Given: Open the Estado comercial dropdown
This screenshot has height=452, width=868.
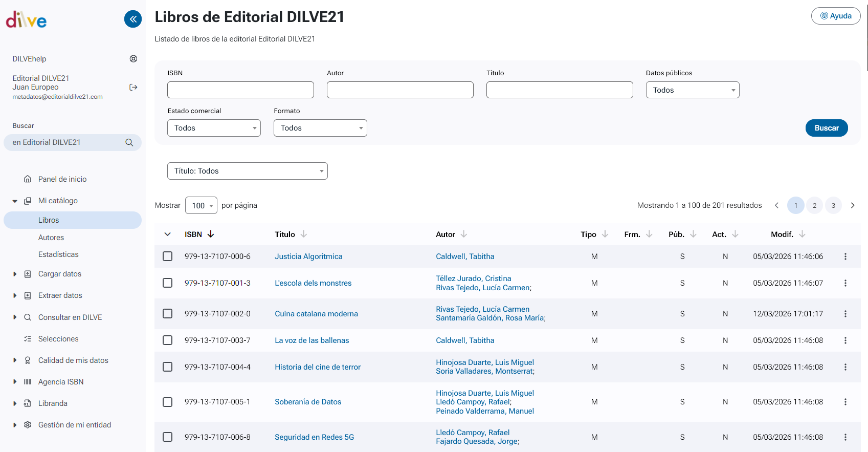Looking at the screenshot, I should 214,128.
